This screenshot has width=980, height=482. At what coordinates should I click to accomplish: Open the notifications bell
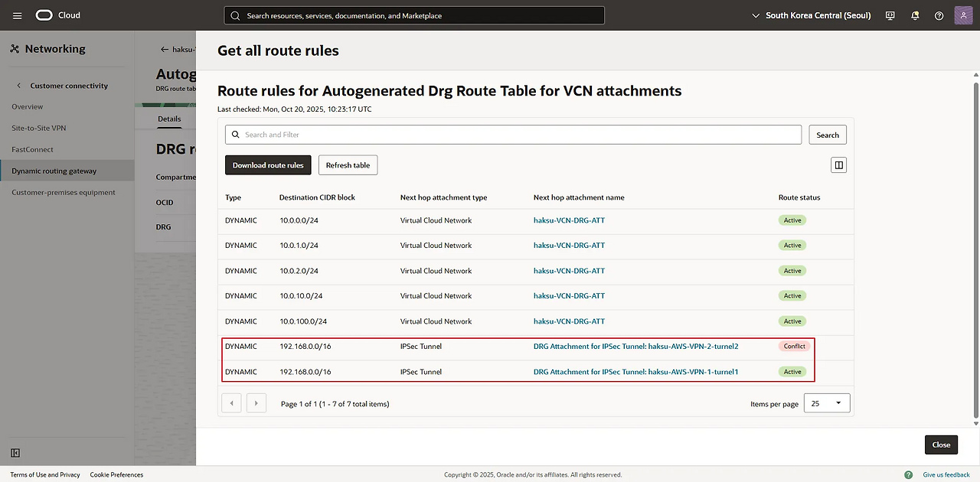click(x=915, y=15)
